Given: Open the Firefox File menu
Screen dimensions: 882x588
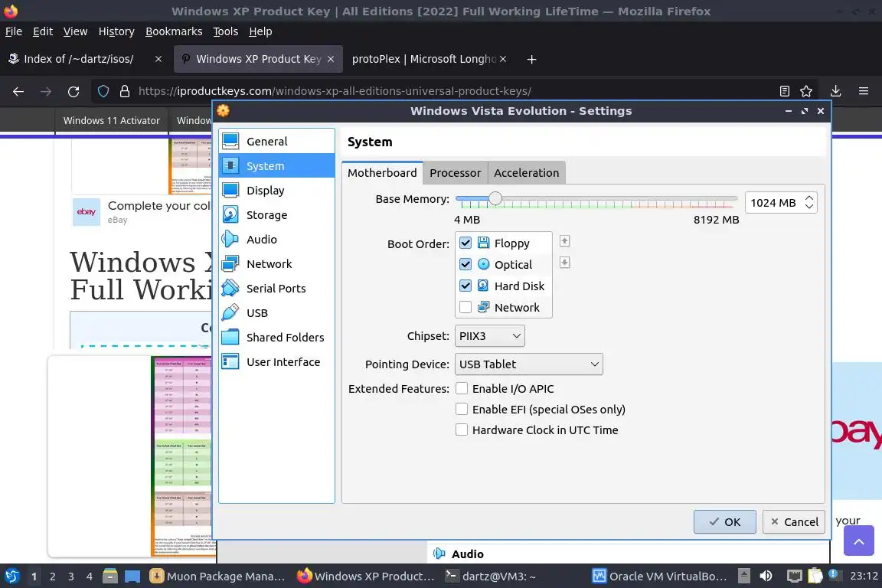Looking at the screenshot, I should click(x=14, y=31).
